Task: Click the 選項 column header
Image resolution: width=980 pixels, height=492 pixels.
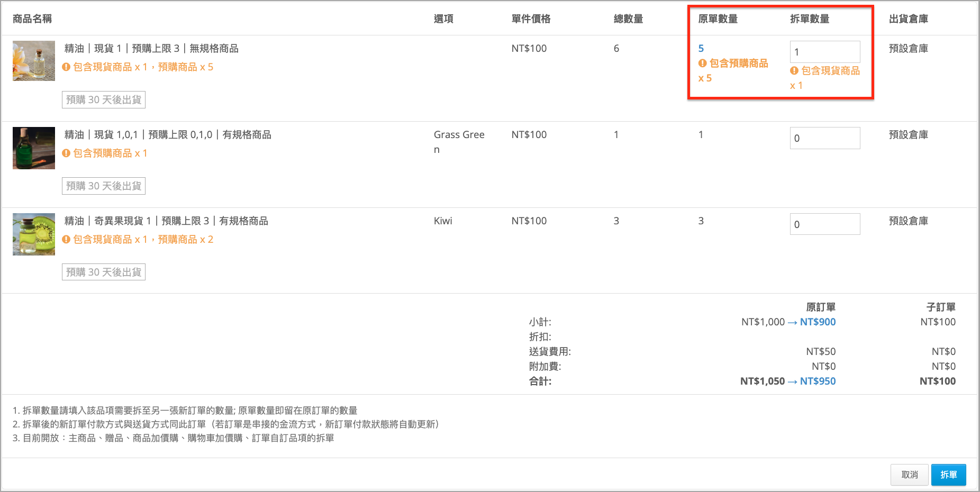Action: click(443, 19)
